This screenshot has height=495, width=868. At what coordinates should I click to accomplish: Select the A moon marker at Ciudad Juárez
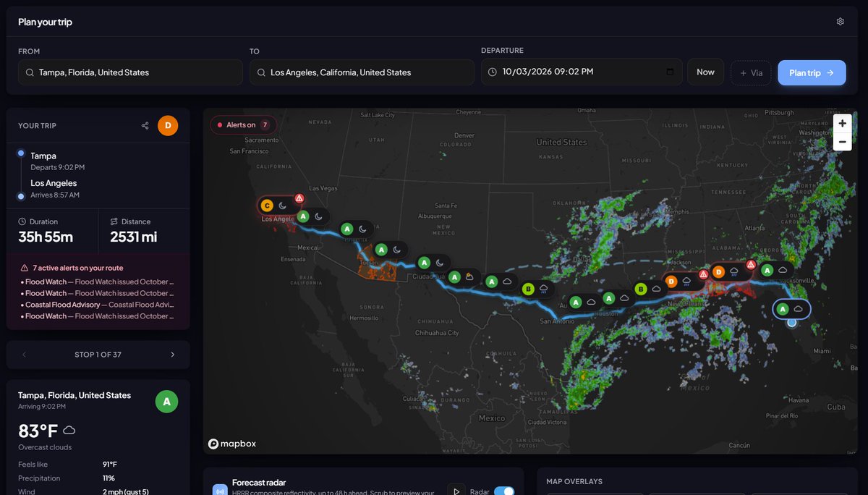pyautogui.click(x=432, y=262)
